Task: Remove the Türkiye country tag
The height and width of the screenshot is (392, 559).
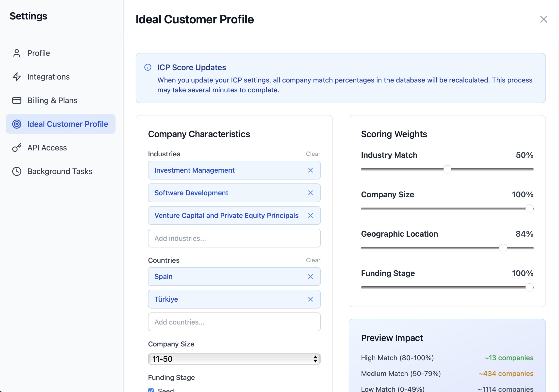Action: click(311, 299)
